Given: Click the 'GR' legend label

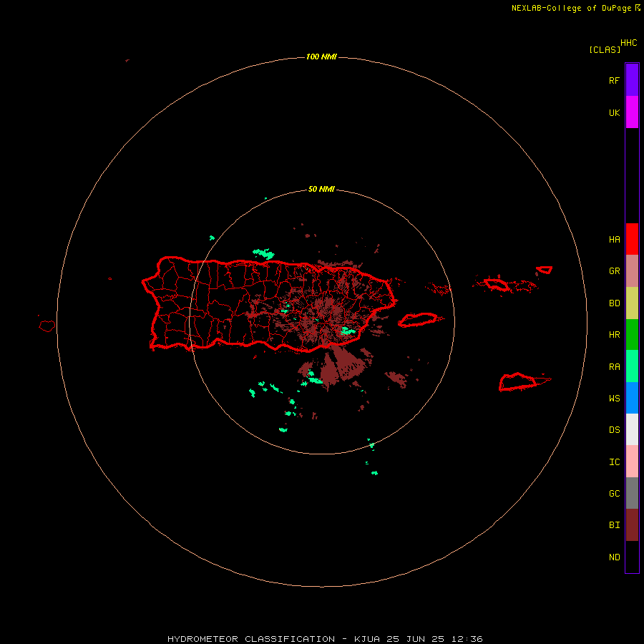Looking at the screenshot, I should coord(614,271).
